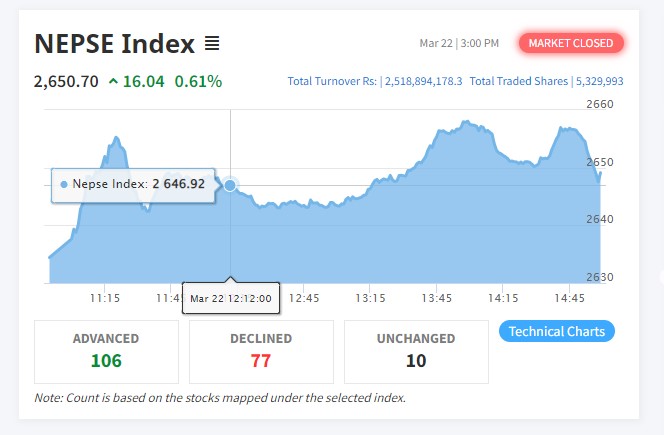664x435 pixels.
Task: Click the Nepse Index 2 646.92 tooltip
Action: click(x=133, y=185)
